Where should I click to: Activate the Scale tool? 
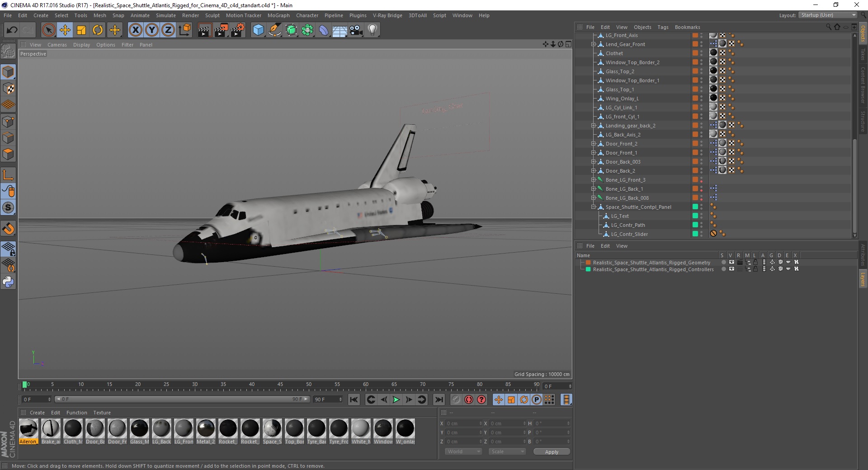click(81, 30)
